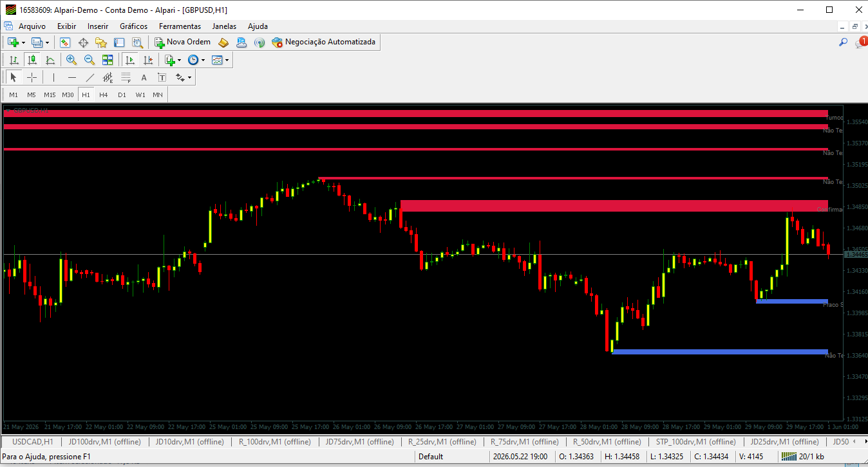Click the connection status 20/1 kb indicator

[x=802, y=457]
